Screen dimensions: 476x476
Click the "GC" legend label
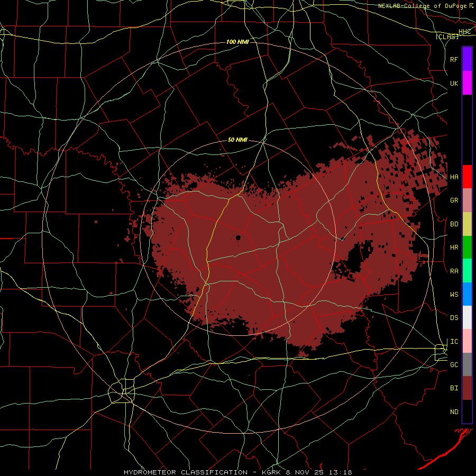[454, 364]
